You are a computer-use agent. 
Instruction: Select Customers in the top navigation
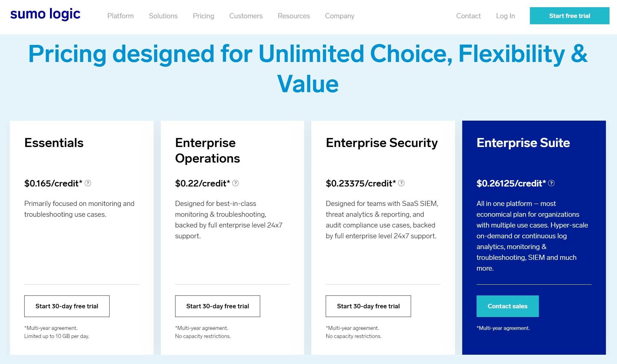(246, 16)
